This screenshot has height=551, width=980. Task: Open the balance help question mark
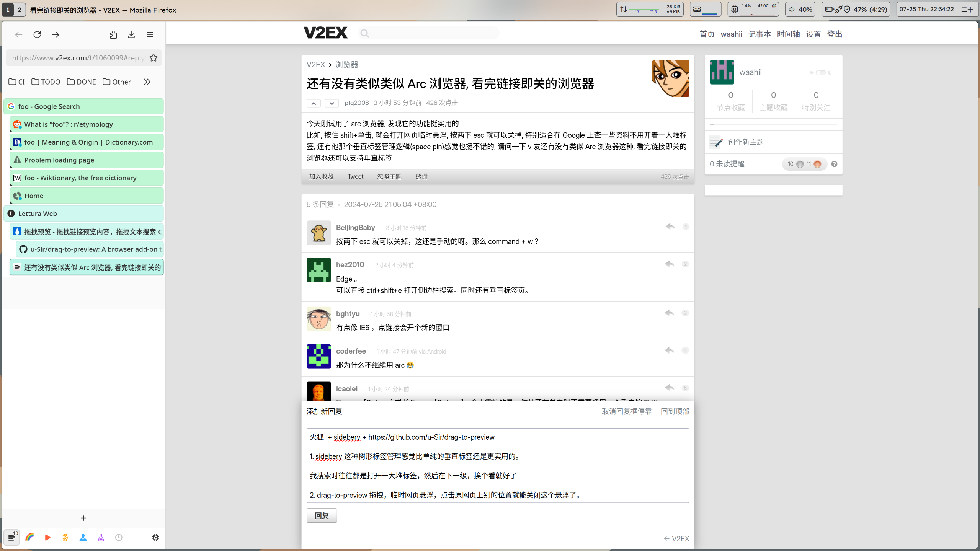[834, 164]
